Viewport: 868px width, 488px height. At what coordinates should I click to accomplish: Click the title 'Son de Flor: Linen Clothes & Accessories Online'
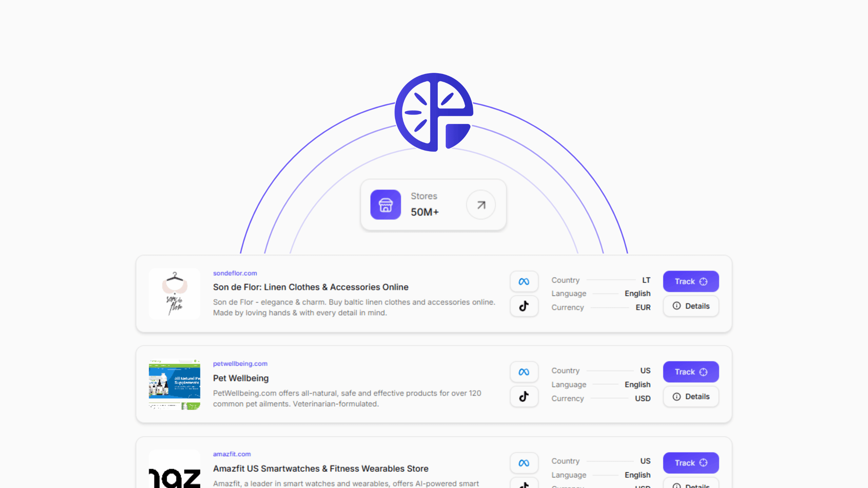click(x=311, y=287)
